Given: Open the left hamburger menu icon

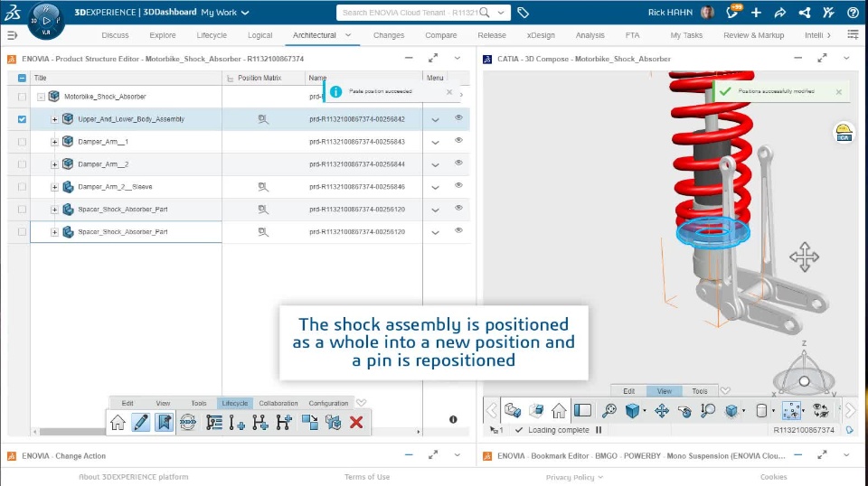Looking at the screenshot, I should click(x=12, y=35).
